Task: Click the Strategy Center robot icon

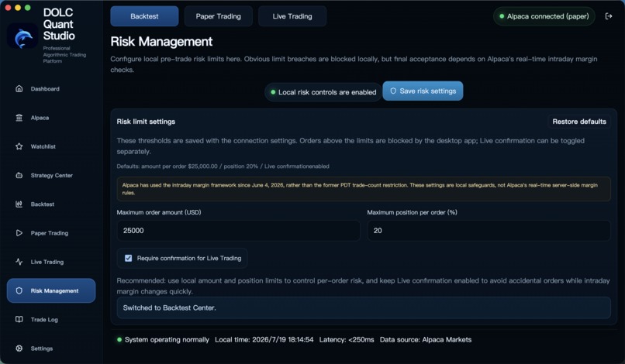Action: [x=19, y=175]
